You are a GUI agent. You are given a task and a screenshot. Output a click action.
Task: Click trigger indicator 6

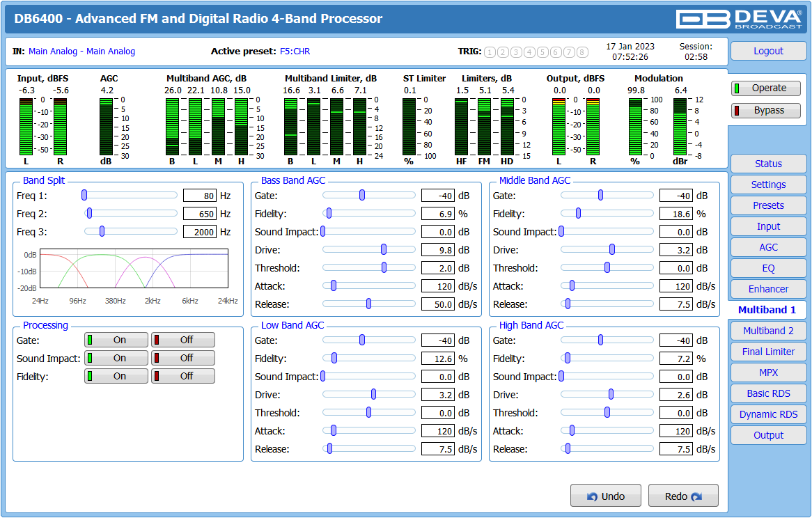(556, 52)
